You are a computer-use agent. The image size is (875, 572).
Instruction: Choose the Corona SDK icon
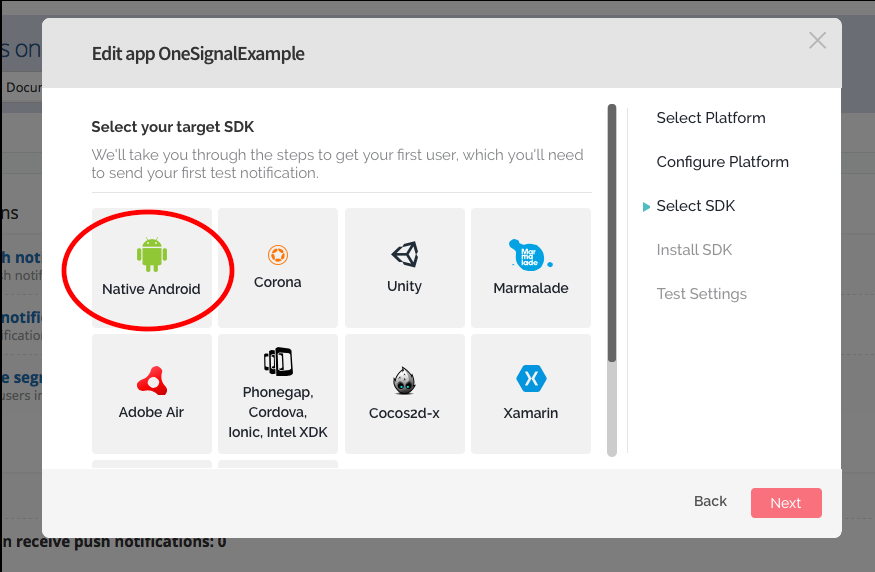pos(277,255)
